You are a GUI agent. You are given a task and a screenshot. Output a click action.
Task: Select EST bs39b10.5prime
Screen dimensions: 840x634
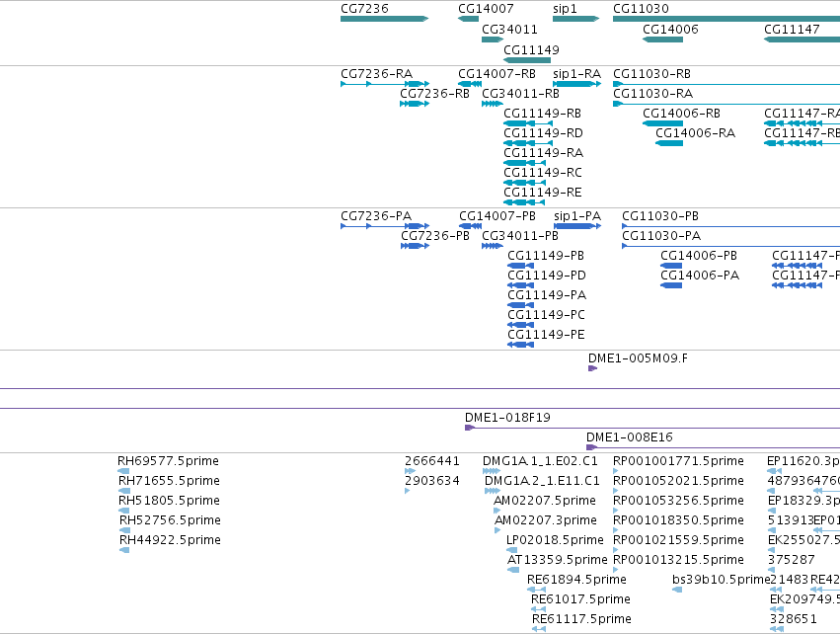tap(677, 590)
